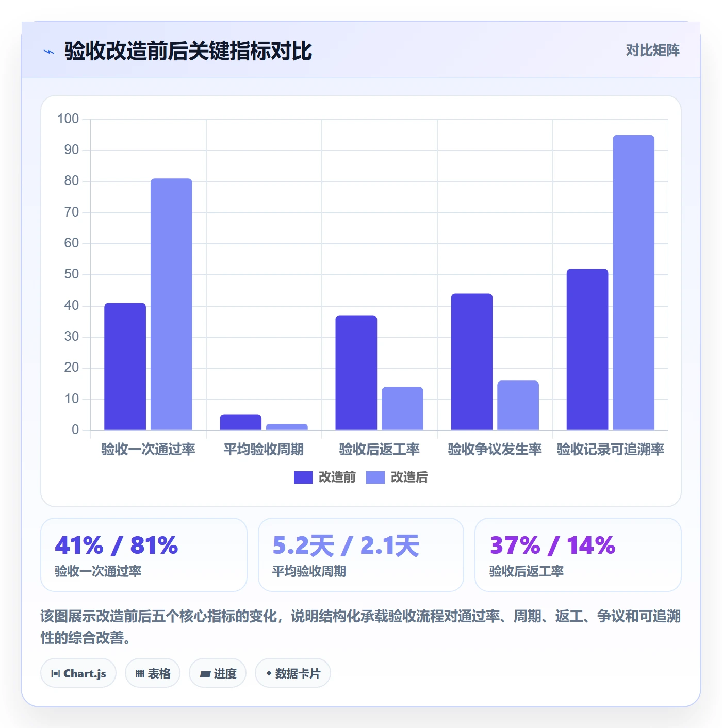Click the 50 y-axis tick label

(x=72, y=274)
